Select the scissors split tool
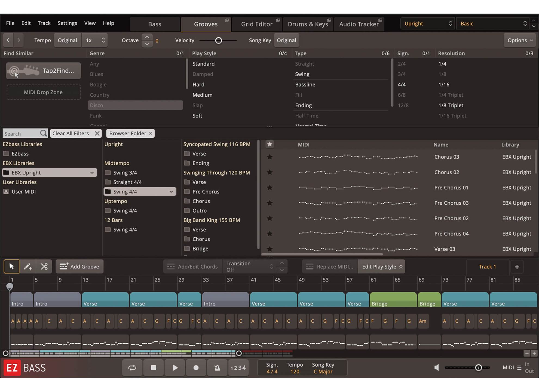 tap(44, 267)
